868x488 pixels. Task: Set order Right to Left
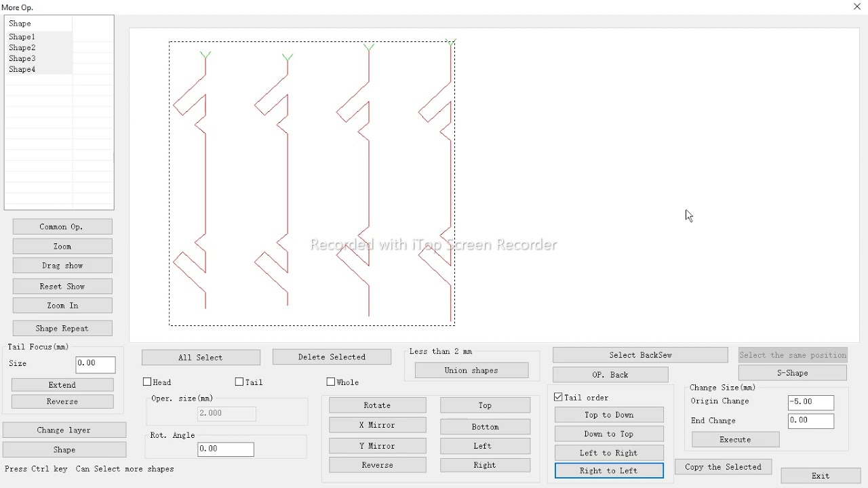(x=609, y=471)
